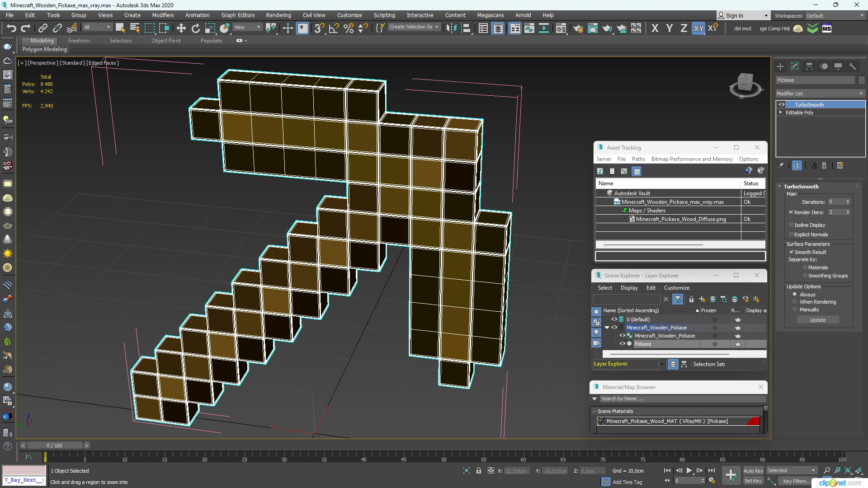868x488 pixels.
Task: Enable Explicit Normals checkbox
Action: [791, 234]
